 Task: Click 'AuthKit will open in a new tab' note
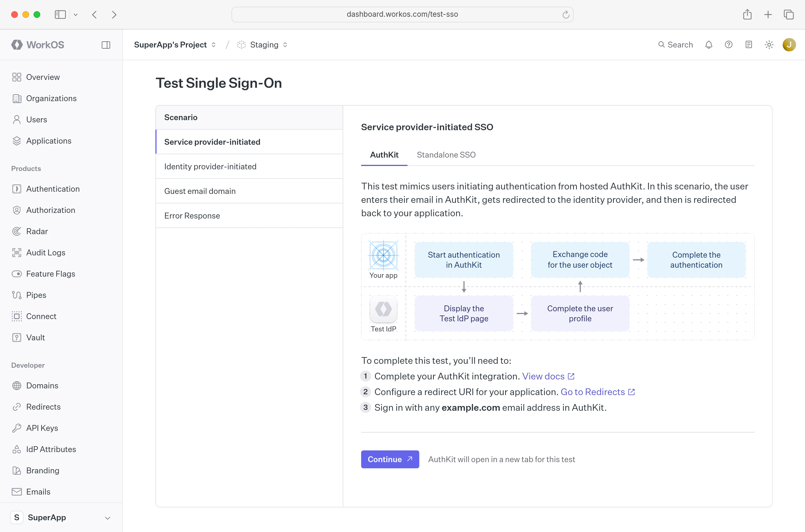[501, 459]
